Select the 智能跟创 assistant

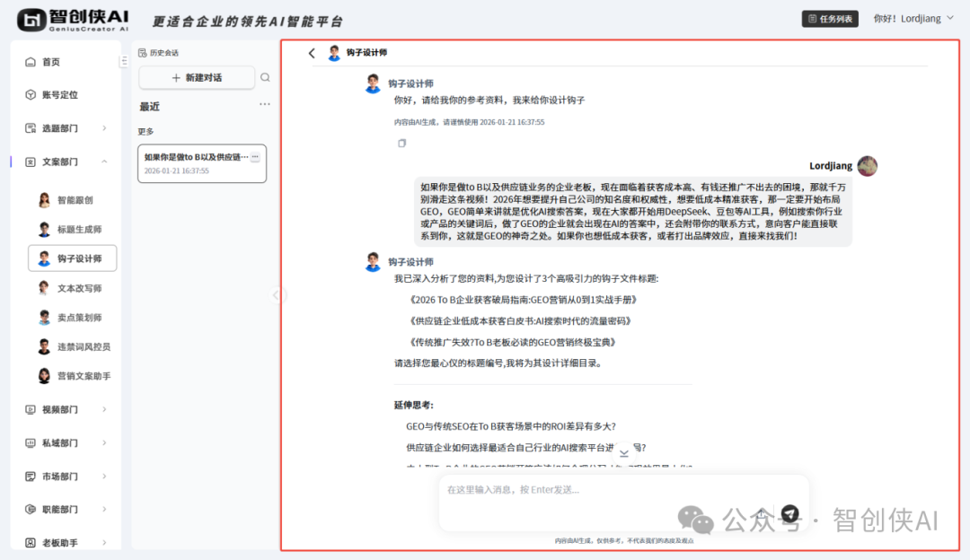[73, 199]
